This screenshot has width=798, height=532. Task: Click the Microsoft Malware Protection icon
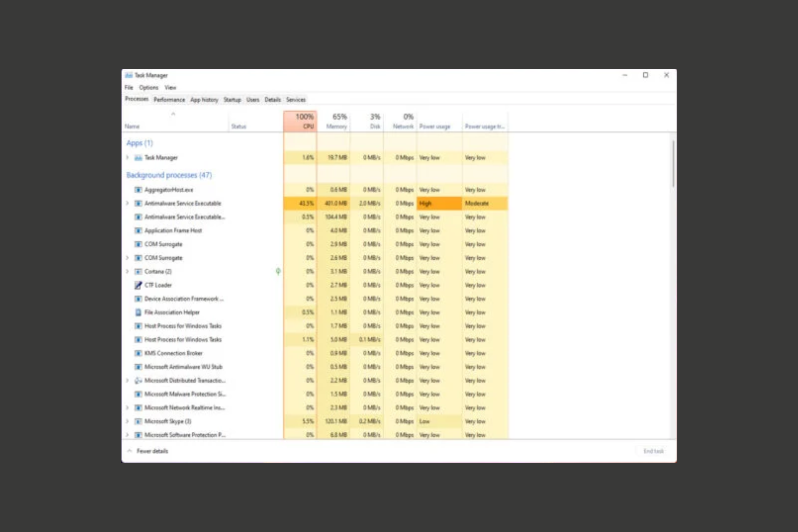tap(138, 394)
